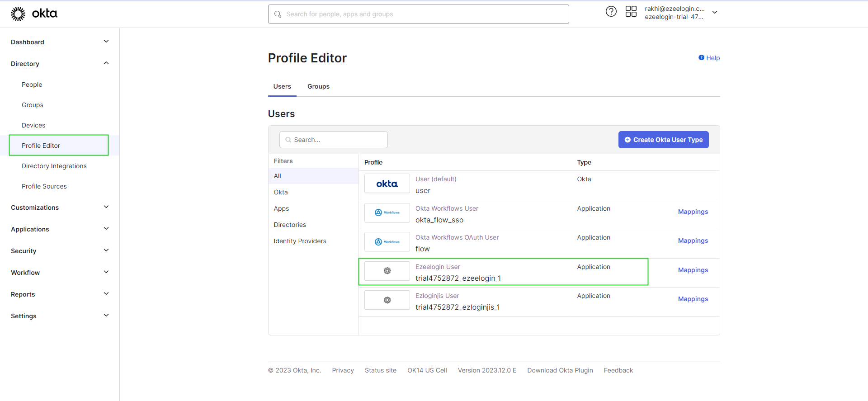Viewport: 868px width, 401px height.
Task: Focus the global people, apps and groups search
Action: click(x=418, y=14)
